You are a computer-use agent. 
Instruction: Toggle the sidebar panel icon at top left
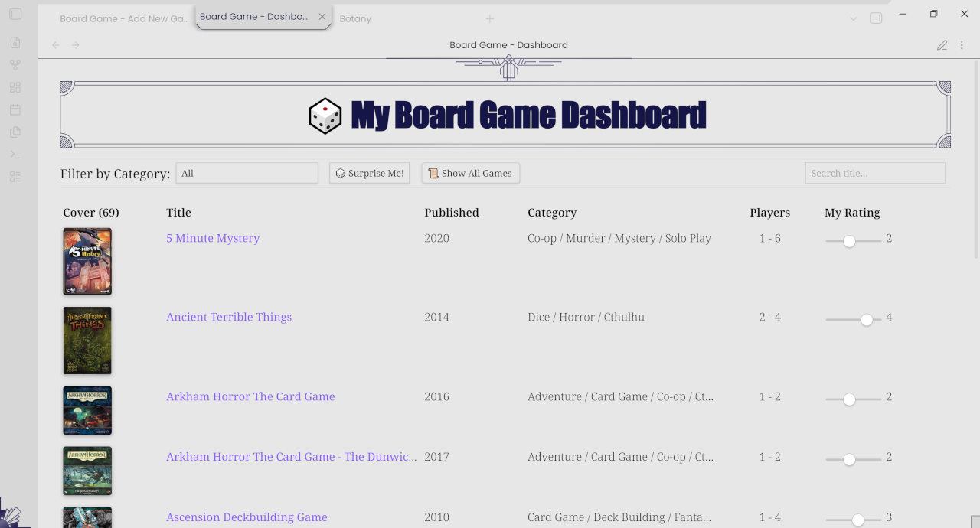tap(15, 14)
